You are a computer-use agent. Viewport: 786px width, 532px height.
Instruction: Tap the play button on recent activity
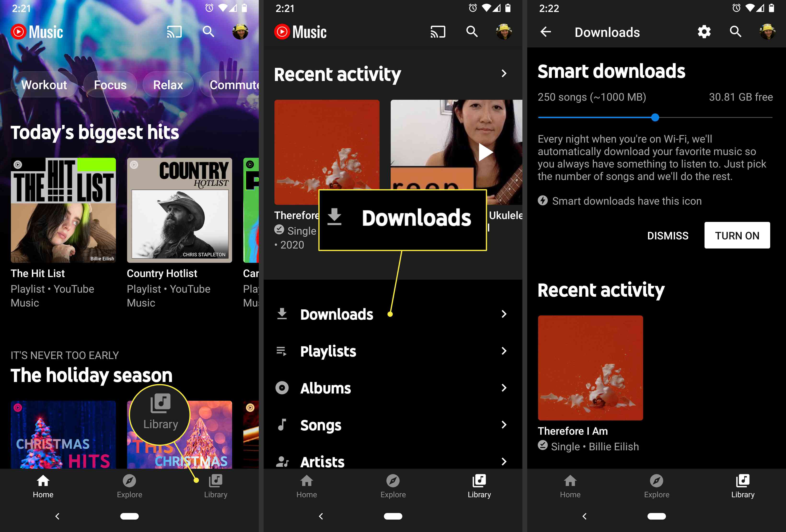pyautogui.click(x=487, y=153)
